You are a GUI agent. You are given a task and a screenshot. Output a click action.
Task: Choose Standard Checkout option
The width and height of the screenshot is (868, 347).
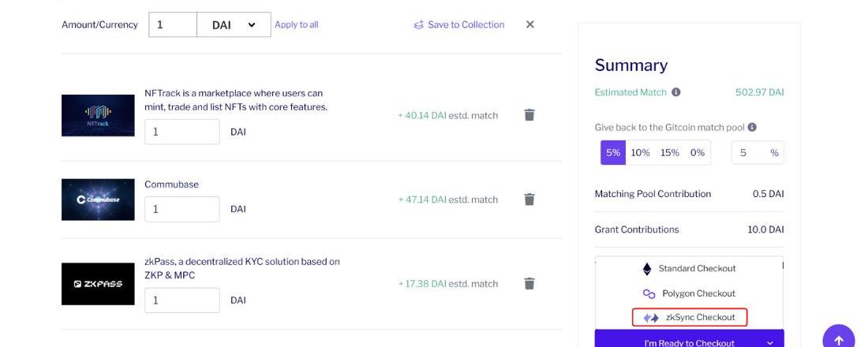coord(690,269)
